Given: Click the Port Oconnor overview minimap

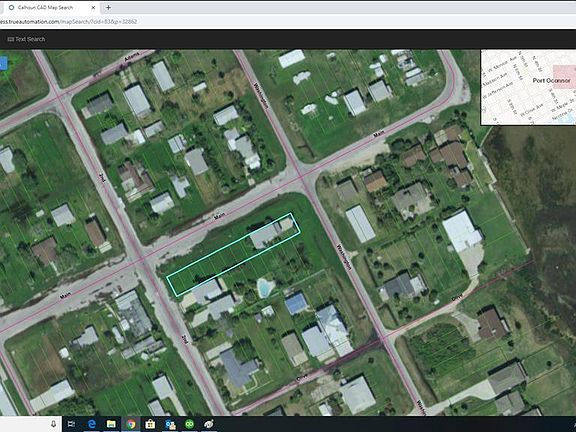Looking at the screenshot, I should point(528,87).
